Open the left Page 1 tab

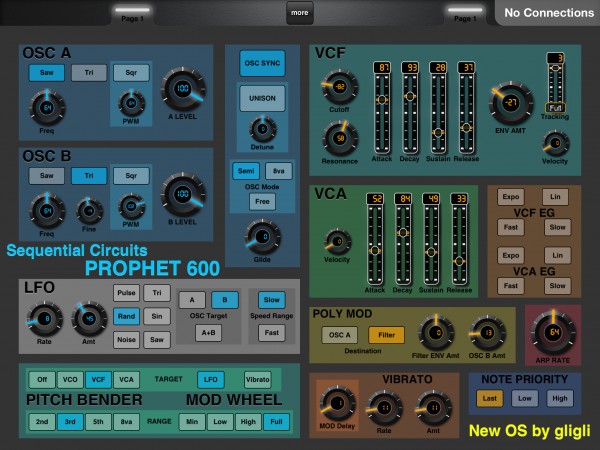(132, 15)
